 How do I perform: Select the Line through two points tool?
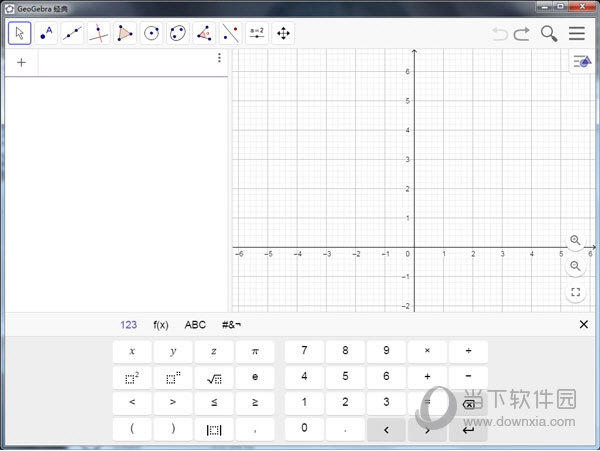click(x=72, y=33)
